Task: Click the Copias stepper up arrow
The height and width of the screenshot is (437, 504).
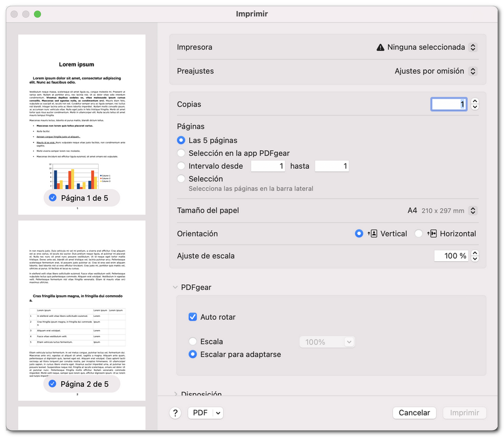Action: pyautogui.click(x=474, y=100)
